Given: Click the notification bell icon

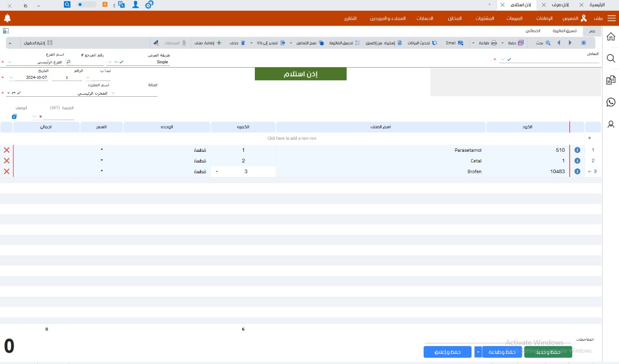Looking at the screenshot, I should click(x=7, y=18).
